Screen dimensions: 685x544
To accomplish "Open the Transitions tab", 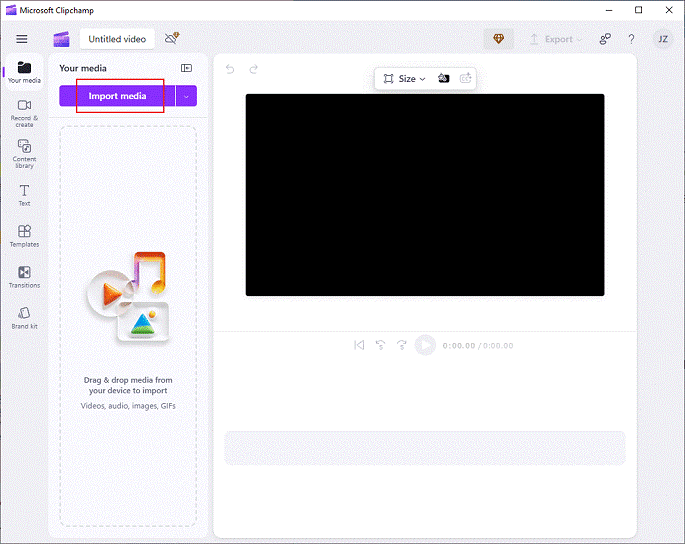I will coord(24,277).
